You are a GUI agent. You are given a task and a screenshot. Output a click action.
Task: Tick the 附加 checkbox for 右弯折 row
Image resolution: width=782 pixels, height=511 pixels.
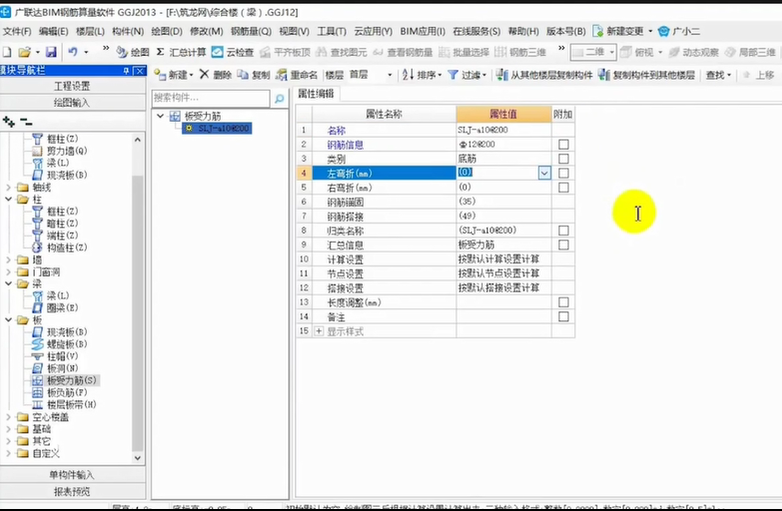pyautogui.click(x=563, y=187)
